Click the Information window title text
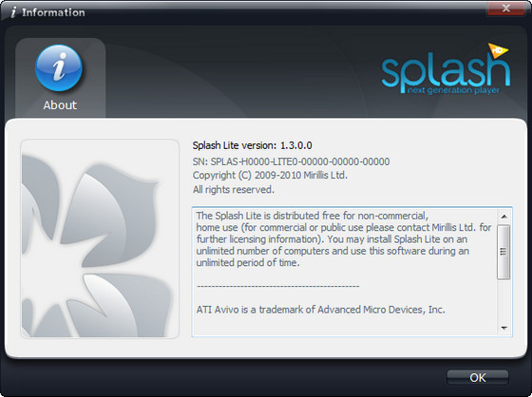532x397 pixels. coord(53,12)
